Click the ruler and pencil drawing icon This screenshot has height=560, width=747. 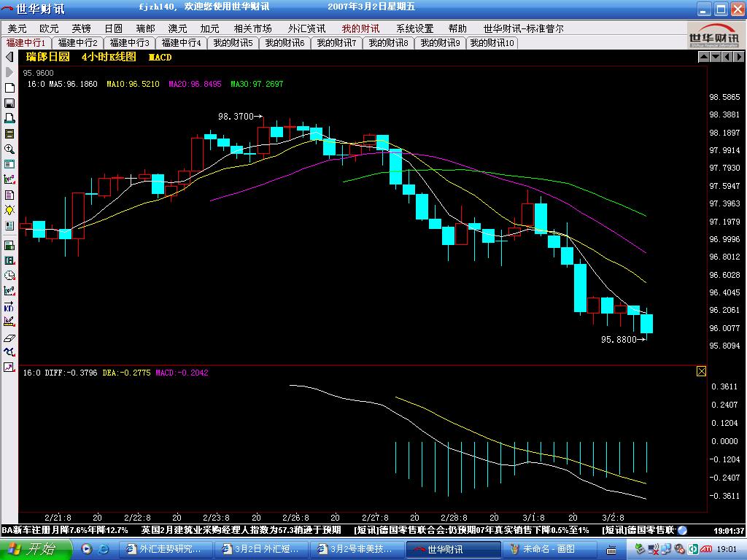(x=9, y=322)
